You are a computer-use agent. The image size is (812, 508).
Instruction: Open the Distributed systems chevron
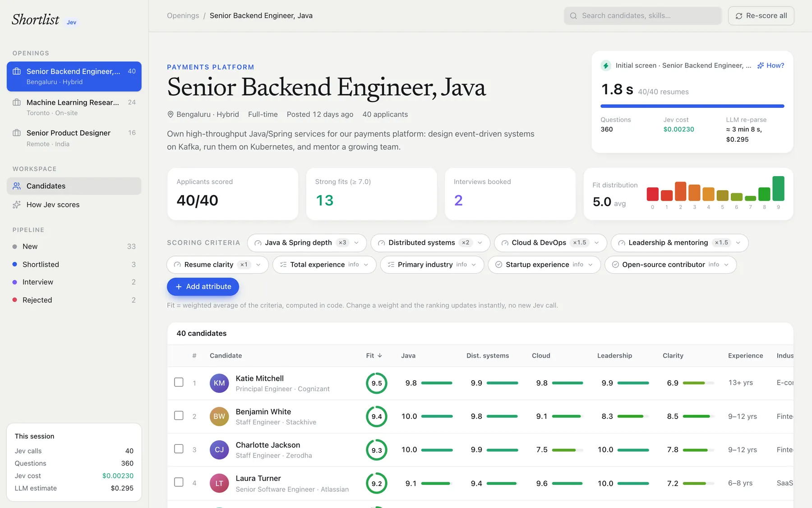pyautogui.click(x=480, y=243)
